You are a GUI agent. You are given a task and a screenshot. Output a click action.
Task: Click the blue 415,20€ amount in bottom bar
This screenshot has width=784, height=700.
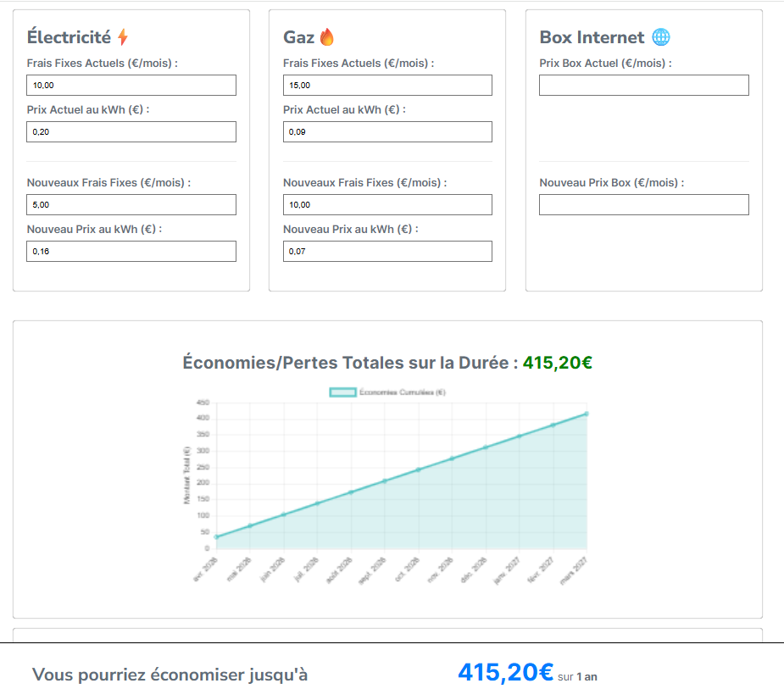[x=505, y=673]
